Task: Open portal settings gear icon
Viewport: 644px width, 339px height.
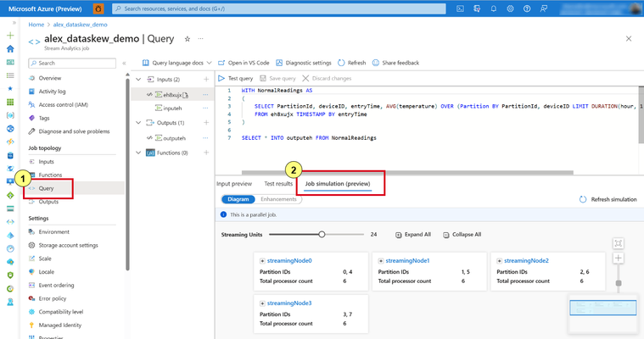Action: 510,8
